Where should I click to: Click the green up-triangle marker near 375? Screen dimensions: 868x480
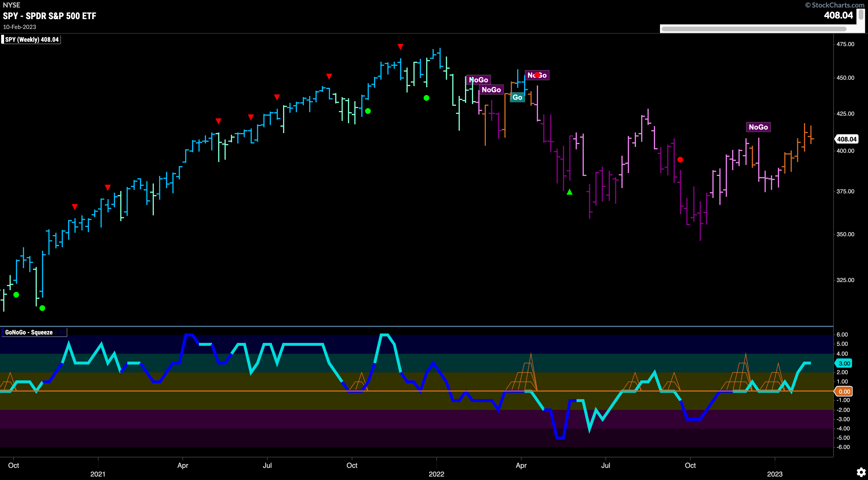(x=570, y=192)
